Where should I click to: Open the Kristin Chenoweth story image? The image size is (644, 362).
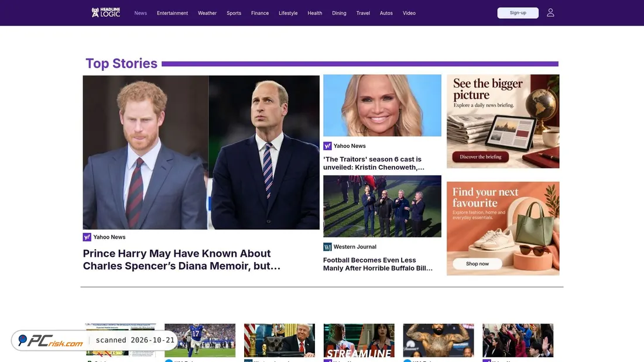pyautogui.click(x=382, y=105)
